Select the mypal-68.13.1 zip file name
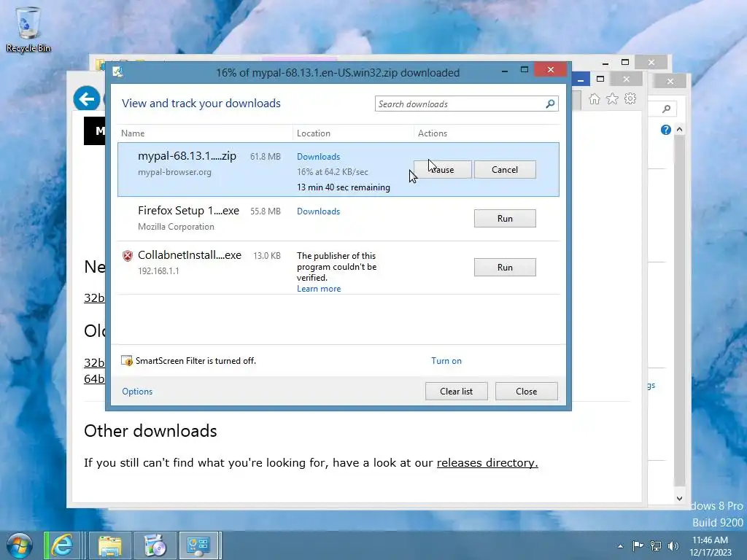The image size is (747, 560). tap(187, 156)
